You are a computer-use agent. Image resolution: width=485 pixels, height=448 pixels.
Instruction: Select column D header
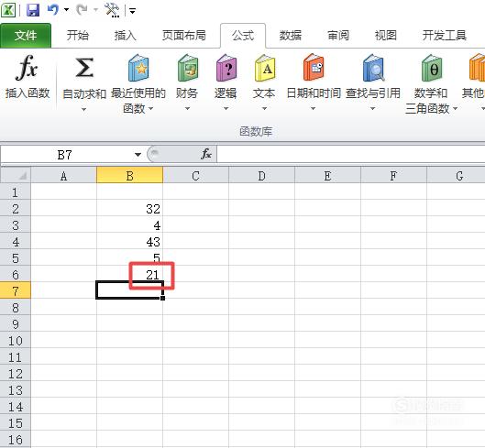click(x=261, y=176)
